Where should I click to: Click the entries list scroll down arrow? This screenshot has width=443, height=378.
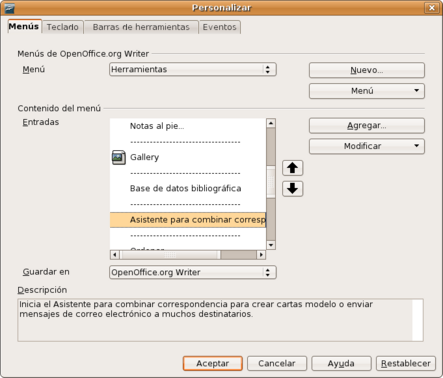coord(271,245)
